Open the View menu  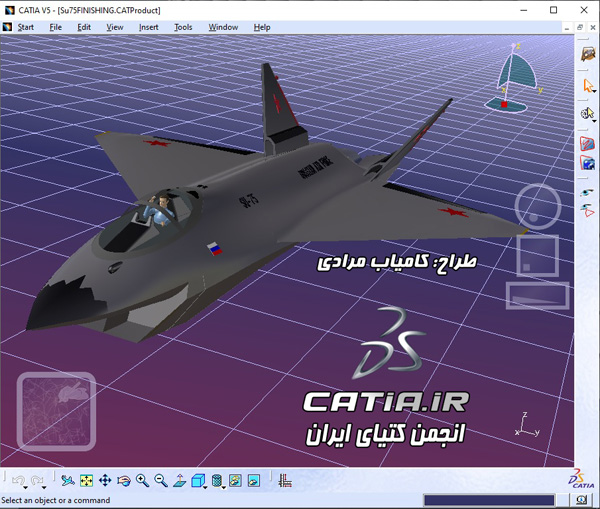pos(114,27)
